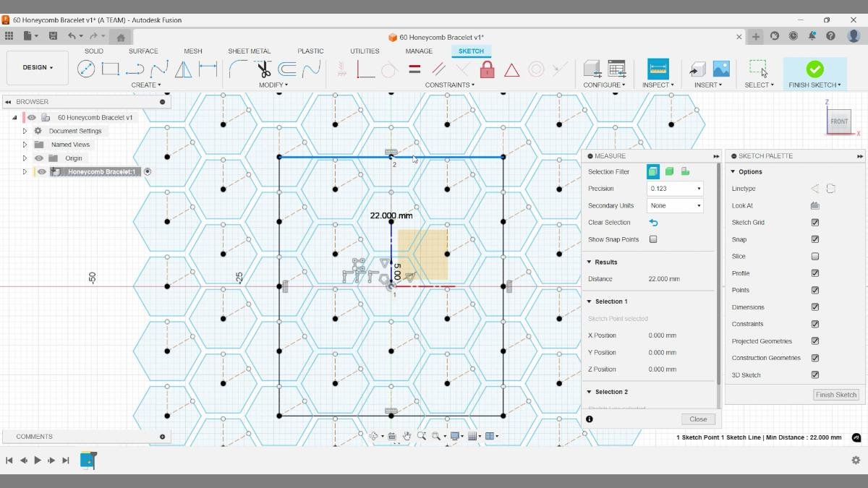Switch to the SOLID ribbon tab
Viewport: 868px width, 488px height.
point(93,51)
